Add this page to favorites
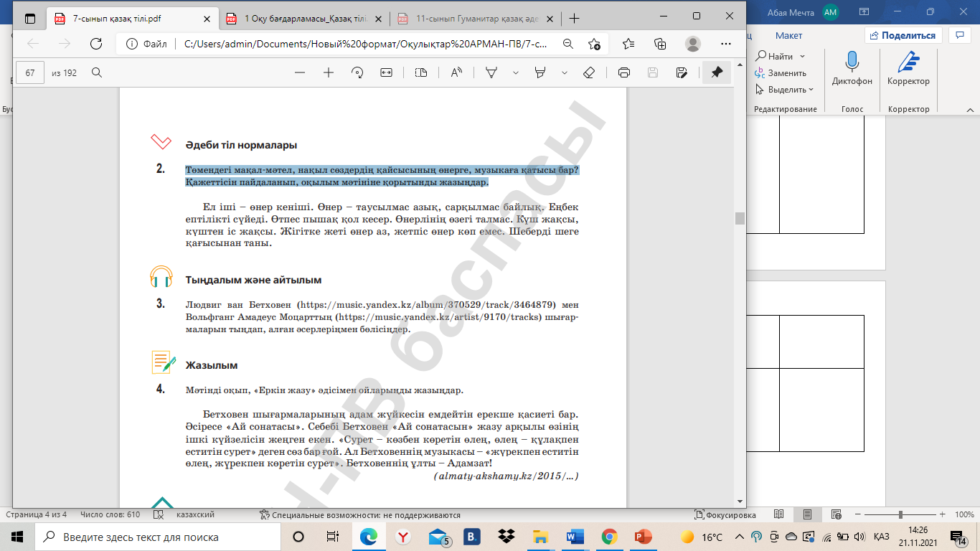This screenshot has height=551, width=980. [594, 44]
